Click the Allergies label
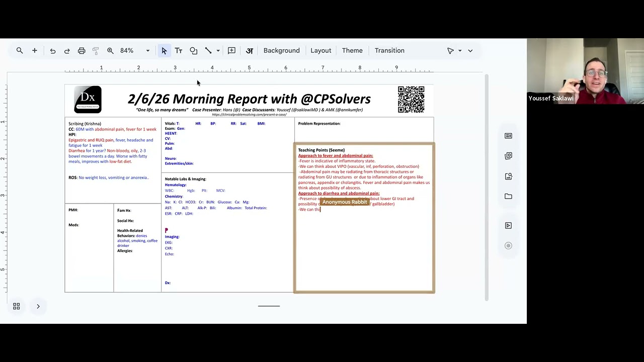Viewport: 644px width, 362px height. (x=125, y=251)
